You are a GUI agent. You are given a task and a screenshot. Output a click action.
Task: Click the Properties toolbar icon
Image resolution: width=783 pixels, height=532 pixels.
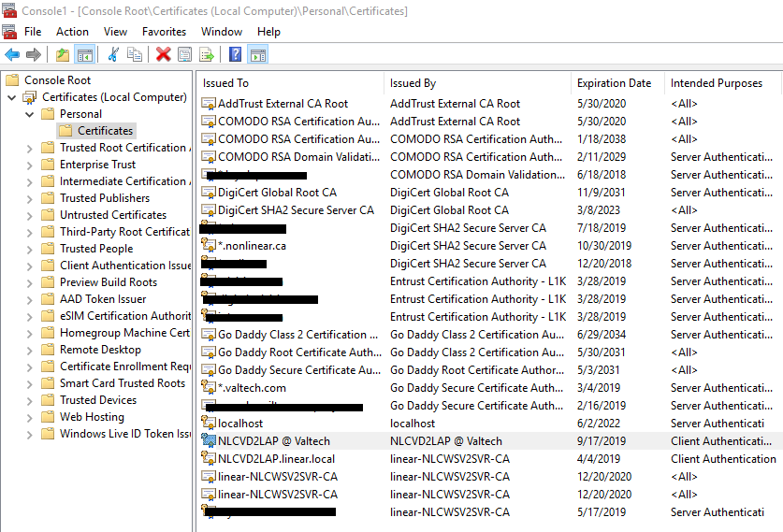tap(185, 54)
